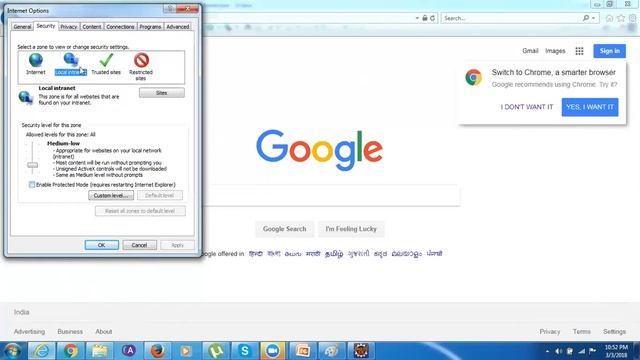The width and height of the screenshot is (640, 360).
Task: Click the Default level button
Action: tap(160, 196)
